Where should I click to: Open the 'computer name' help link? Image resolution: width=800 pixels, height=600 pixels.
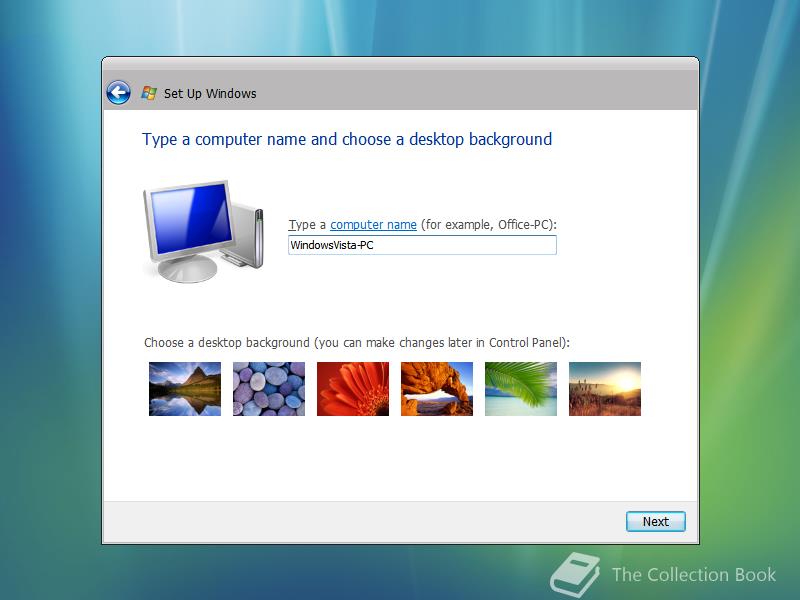(373, 224)
